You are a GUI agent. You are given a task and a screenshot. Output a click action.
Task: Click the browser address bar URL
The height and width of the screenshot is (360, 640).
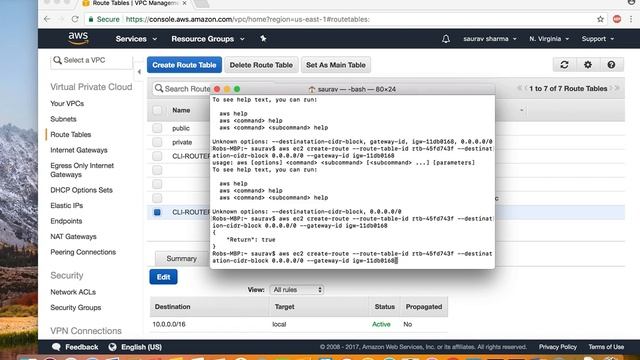click(x=247, y=19)
